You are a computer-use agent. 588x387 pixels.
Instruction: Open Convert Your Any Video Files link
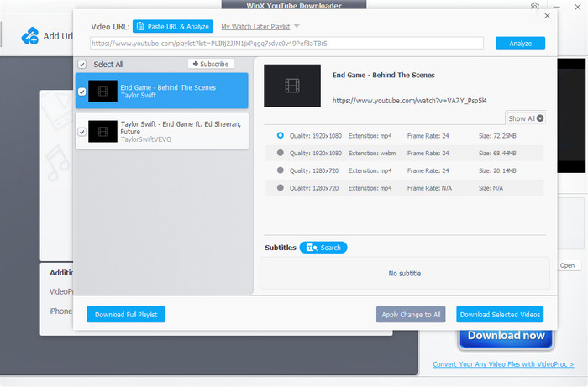[503, 364]
